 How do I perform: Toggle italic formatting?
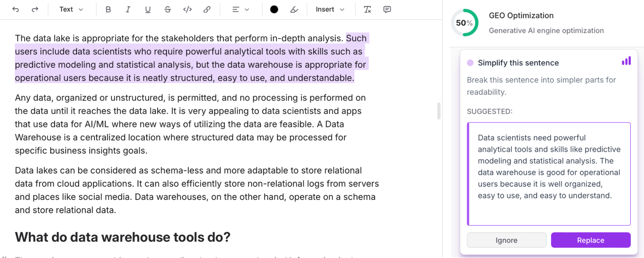coord(128,9)
